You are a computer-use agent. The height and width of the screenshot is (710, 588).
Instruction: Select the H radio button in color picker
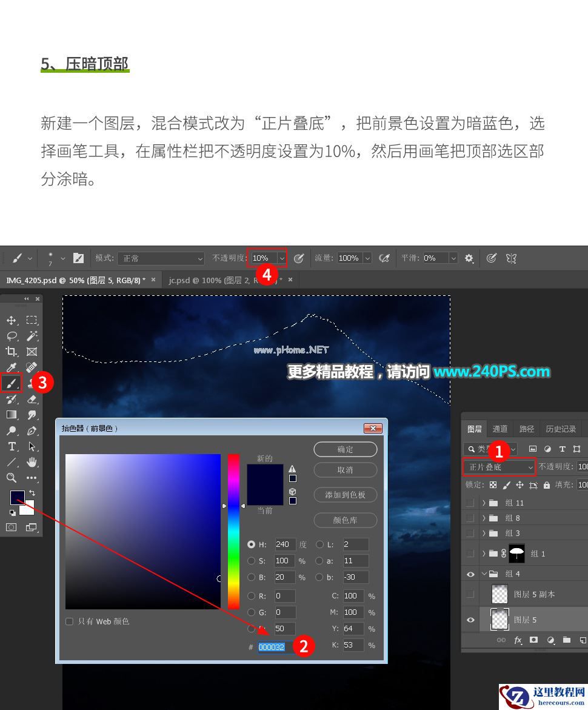[252, 544]
